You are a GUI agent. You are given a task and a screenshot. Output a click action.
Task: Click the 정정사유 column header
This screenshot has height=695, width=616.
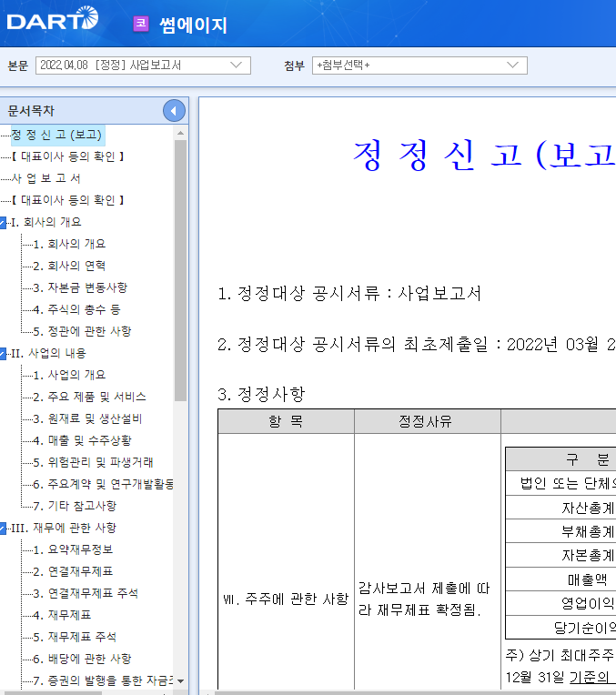point(427,421)
